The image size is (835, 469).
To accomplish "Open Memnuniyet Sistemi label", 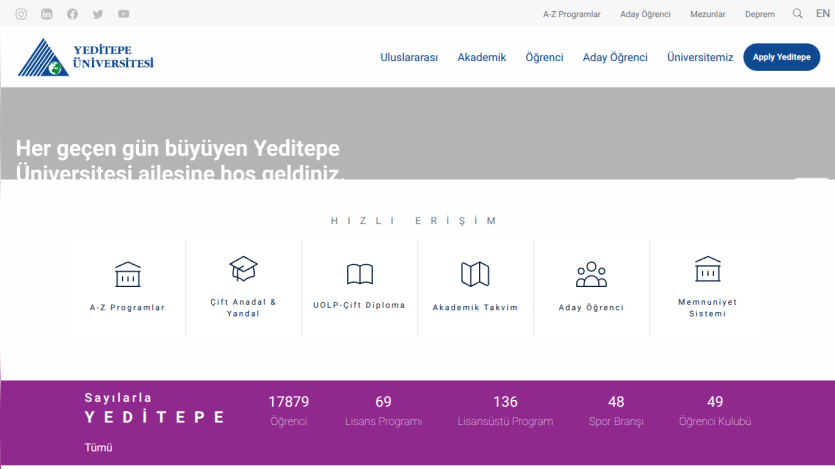I will click(x=707, y=308).
